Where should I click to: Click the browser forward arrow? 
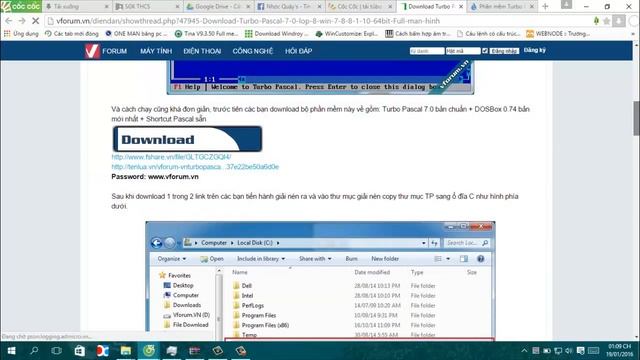pos(22,21)
